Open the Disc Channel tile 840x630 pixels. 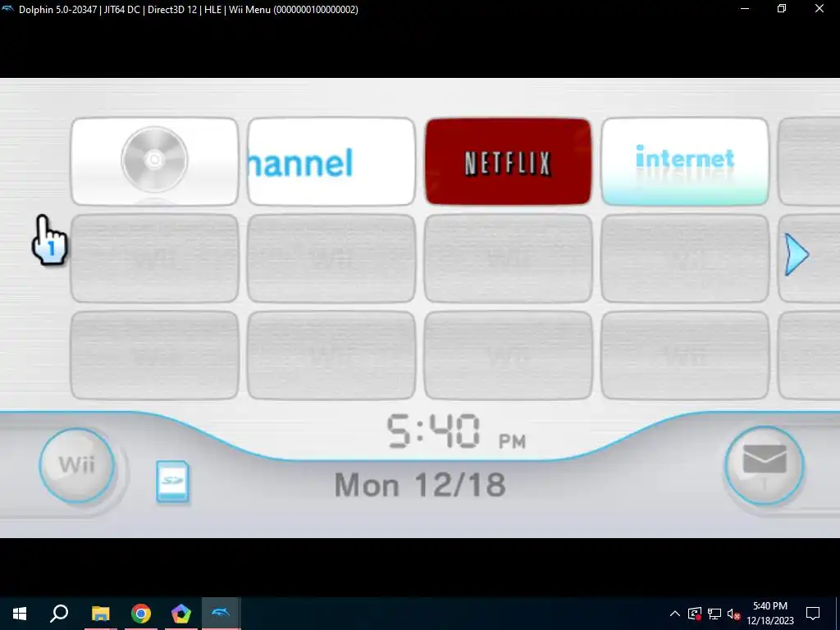pyautogui.click(x=154, y=162)
